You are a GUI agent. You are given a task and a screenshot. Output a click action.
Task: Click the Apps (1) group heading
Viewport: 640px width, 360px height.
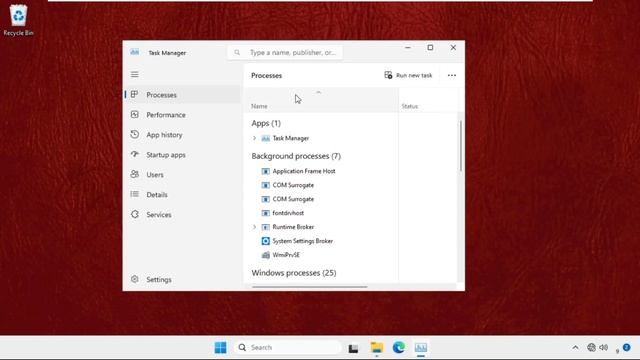(x=266, y=123)
